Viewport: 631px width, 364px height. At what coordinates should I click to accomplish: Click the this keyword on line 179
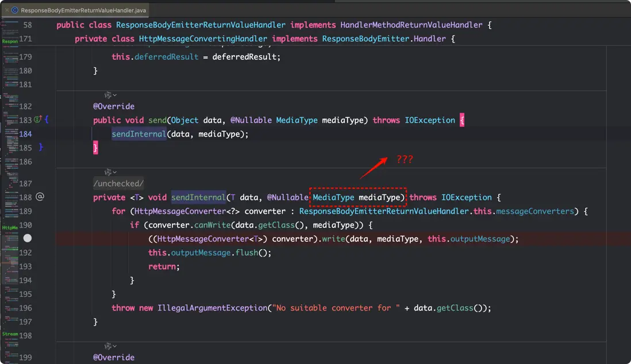(x=121, y=57)
